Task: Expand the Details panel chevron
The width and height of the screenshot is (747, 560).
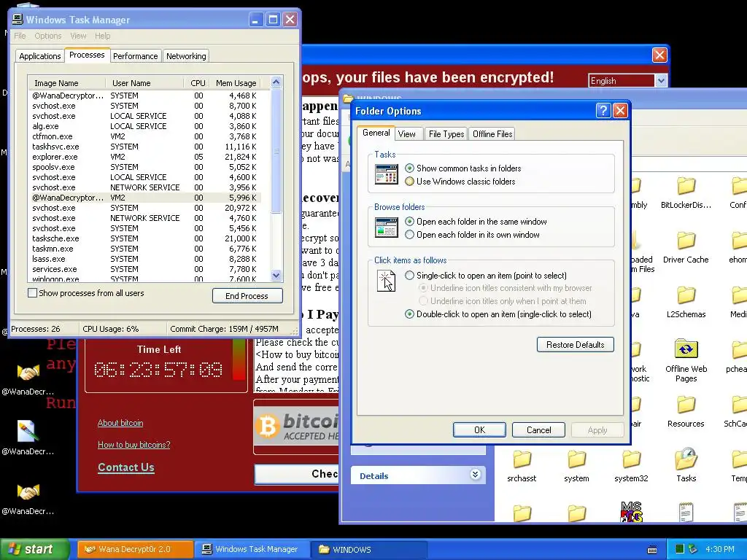Action: tap(475, 475)
